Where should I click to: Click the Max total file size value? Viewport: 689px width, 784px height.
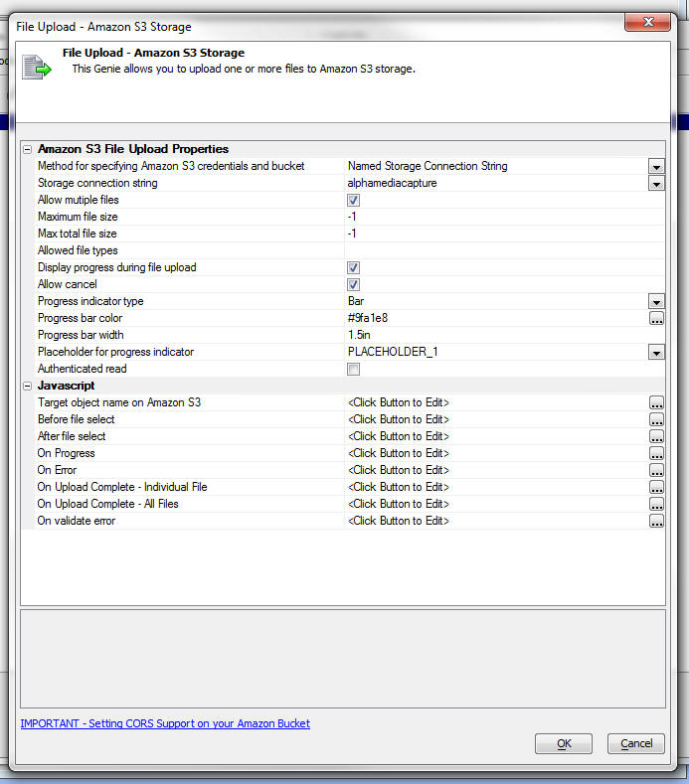(x=504, y=234)
